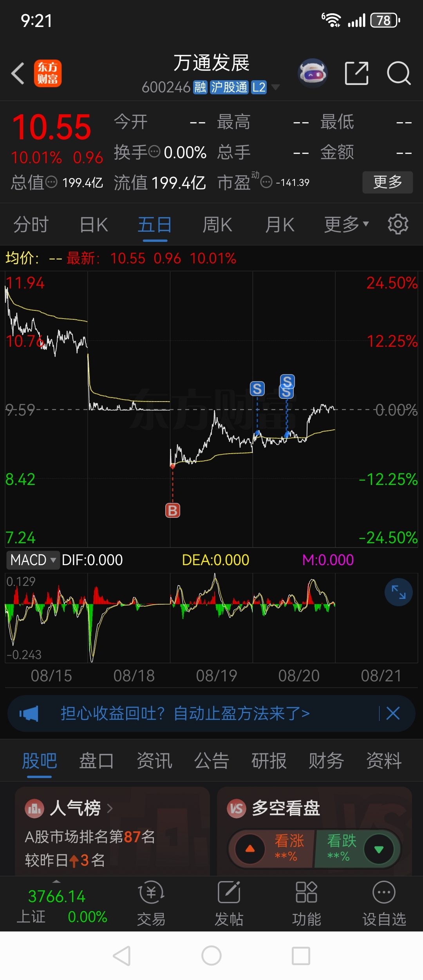Open the 财务 tab
This screenshot has width=423, height=980.
pyautogui.click(x=326, y=761)
